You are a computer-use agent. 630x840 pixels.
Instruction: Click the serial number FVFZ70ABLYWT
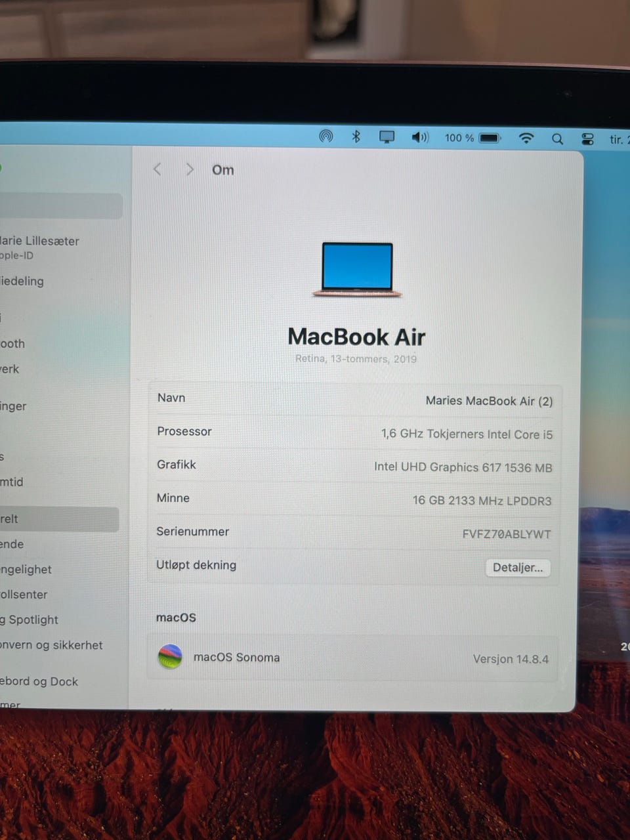click(507, 534)
